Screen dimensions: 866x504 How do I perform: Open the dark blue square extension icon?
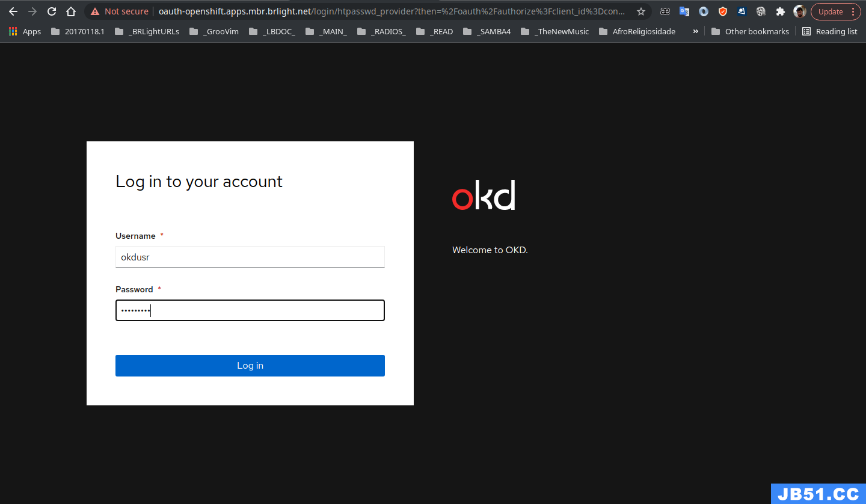coord(742,11)
